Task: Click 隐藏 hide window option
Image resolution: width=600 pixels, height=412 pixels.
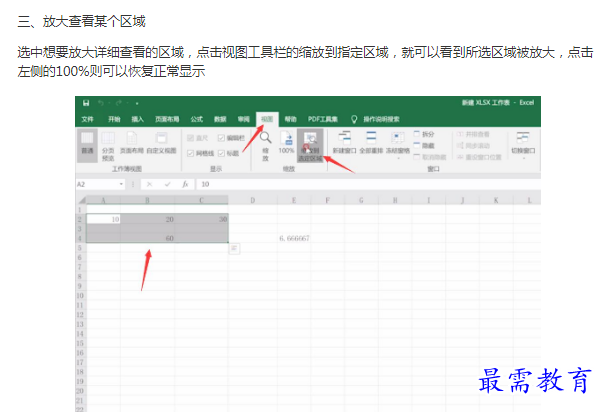Action: [x=424, y=145]
